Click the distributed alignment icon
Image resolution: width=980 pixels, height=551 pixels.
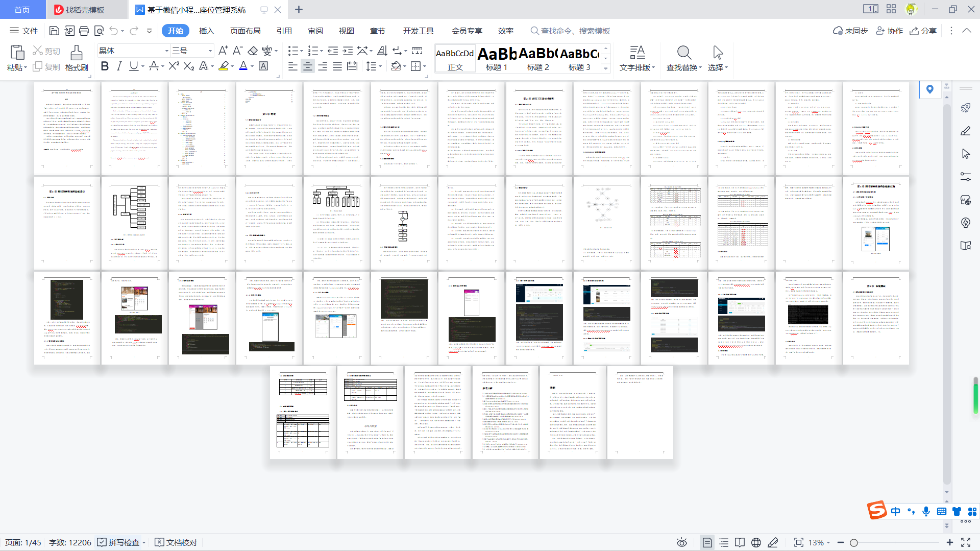coord(352,66)
